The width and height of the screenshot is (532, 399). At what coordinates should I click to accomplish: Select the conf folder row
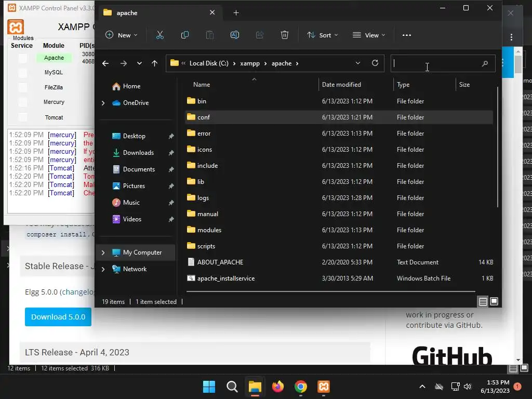click(x=339, y=117)
